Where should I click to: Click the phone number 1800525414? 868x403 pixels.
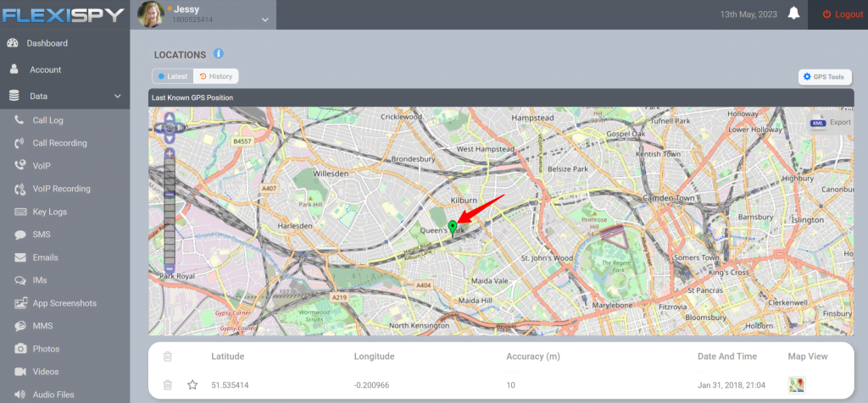(x=194, y=20)
